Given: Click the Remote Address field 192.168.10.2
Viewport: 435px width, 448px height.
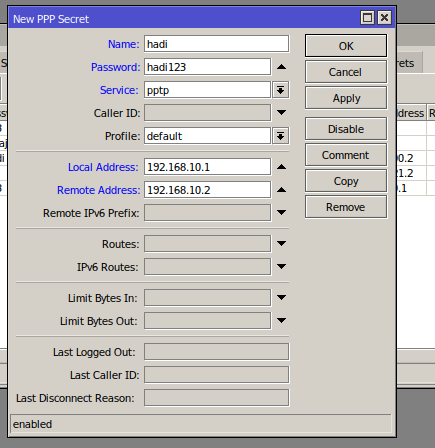Looking at the screenshot, I should (x=207, y=190).
